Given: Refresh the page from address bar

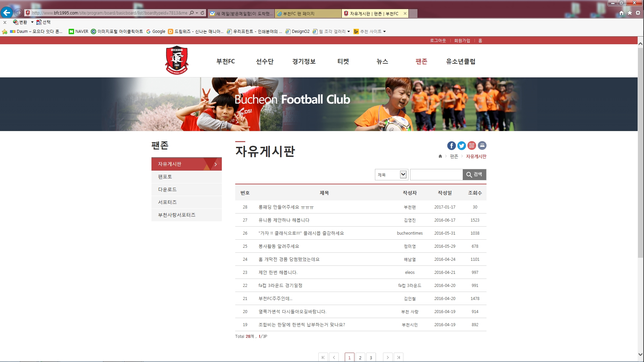Looking at the screenshot, I should point(202,13).
